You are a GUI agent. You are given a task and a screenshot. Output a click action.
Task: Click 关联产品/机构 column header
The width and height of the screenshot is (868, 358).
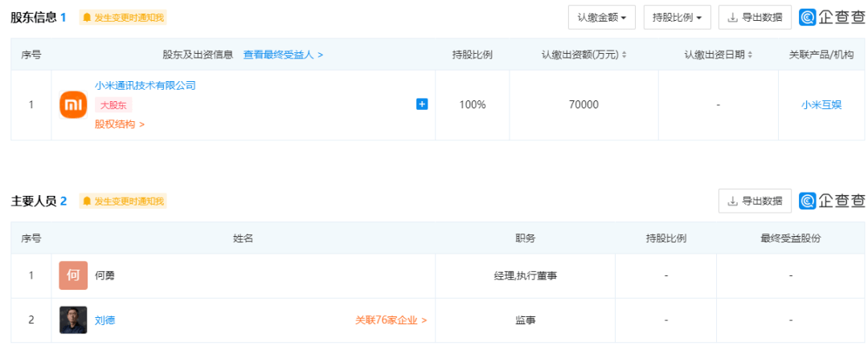click(x=821, y=55)
